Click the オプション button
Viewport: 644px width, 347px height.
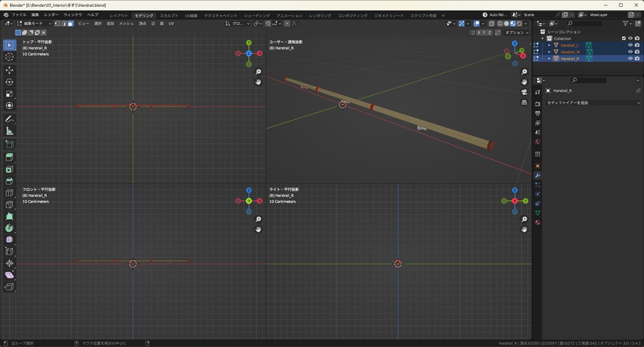pyautogui.click(x=516, y=32)
